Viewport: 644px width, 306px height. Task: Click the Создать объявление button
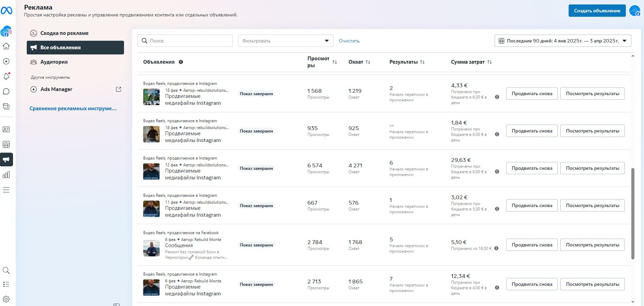pyautogui.click(x=597, y=11)
